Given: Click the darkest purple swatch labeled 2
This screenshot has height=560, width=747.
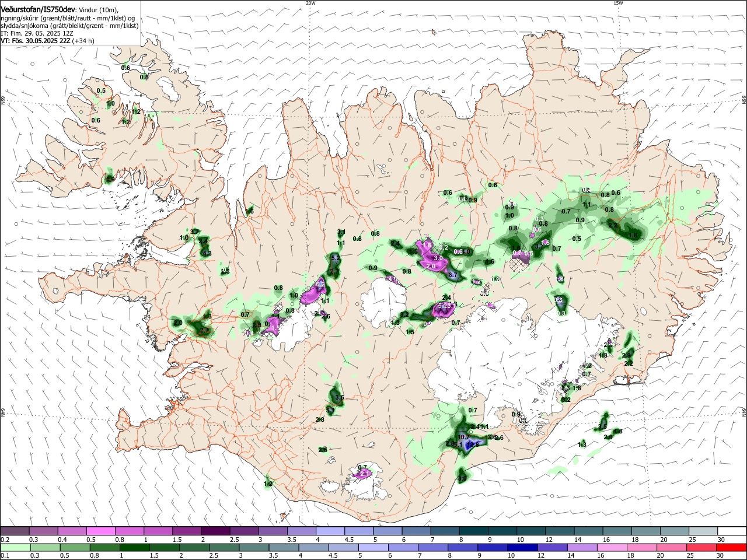Looking at the screenshot, I should 215,531.
